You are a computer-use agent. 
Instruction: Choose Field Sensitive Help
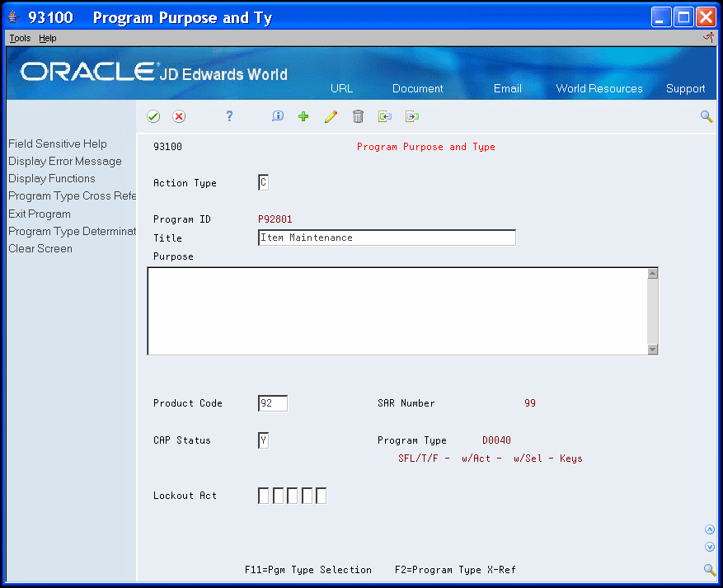coord(58,143)
